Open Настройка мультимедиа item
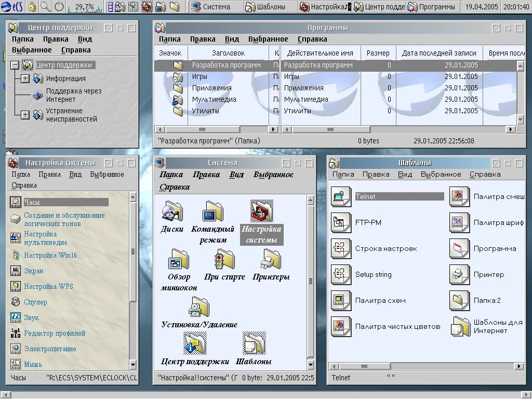The image size is (532, 399). pyautogui.click(x=46, y=238)
